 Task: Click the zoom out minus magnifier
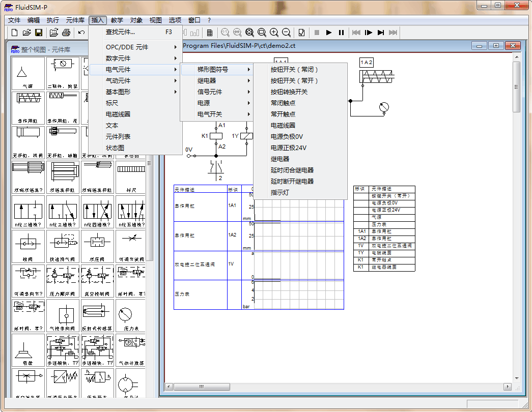click(x=286, y=33)
